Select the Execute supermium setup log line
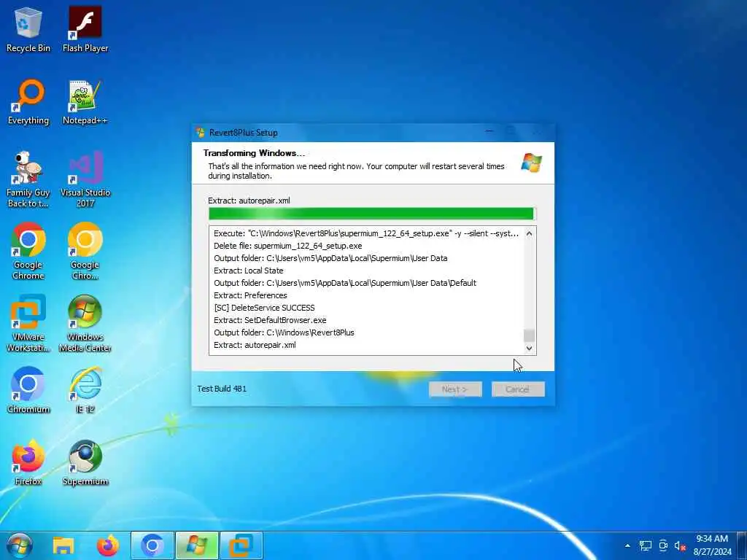This screenshot has height=560, width=747. pos(366,233)
